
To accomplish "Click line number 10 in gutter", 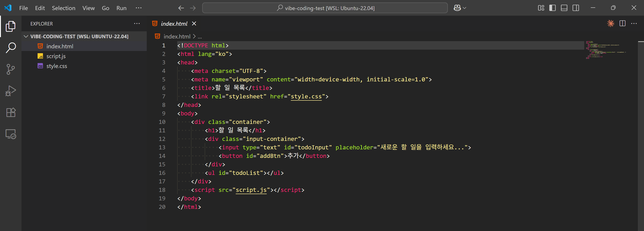I will [x=162, y=122].
